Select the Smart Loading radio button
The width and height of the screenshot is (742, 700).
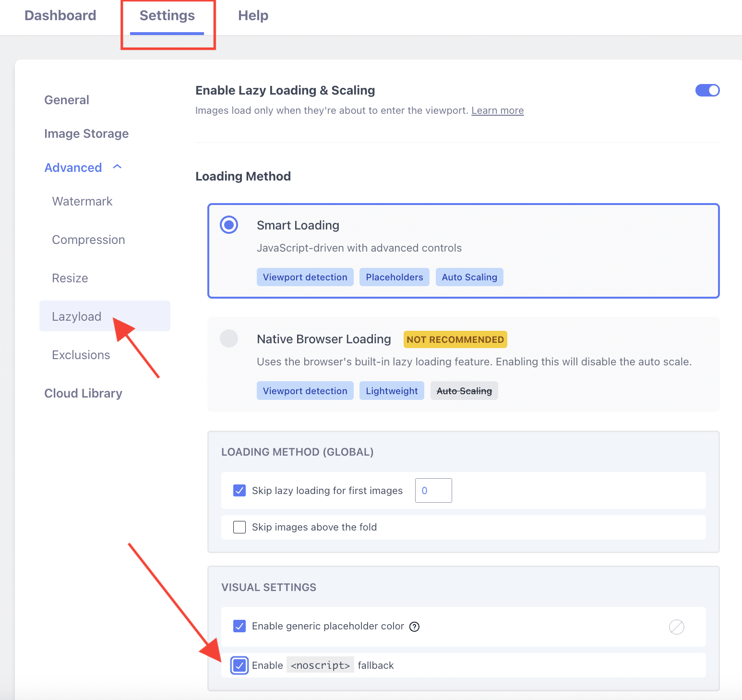click(x=229, y=225)
